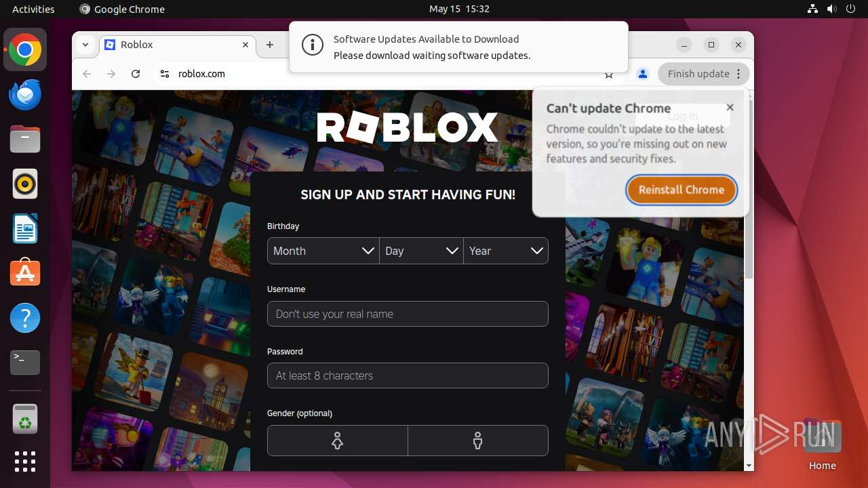Expand the Month birthday dropdown

tap(323, 251)
